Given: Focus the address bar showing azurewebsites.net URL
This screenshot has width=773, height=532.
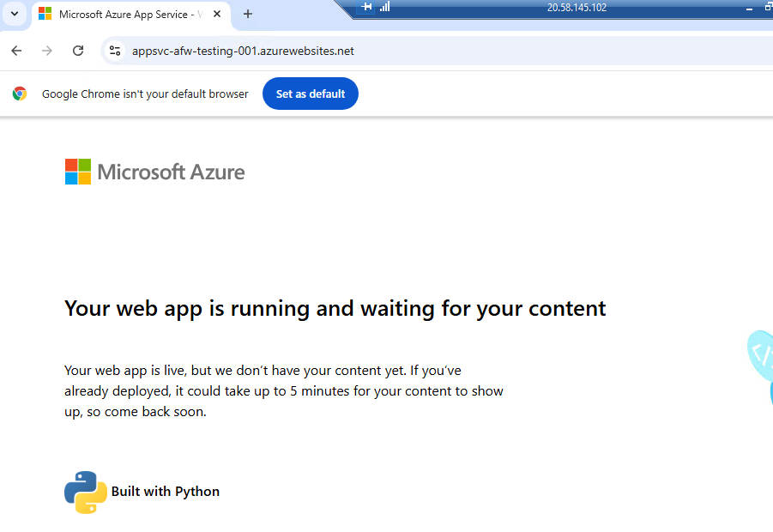Looking at the screenshot, I should click(343, 51).
